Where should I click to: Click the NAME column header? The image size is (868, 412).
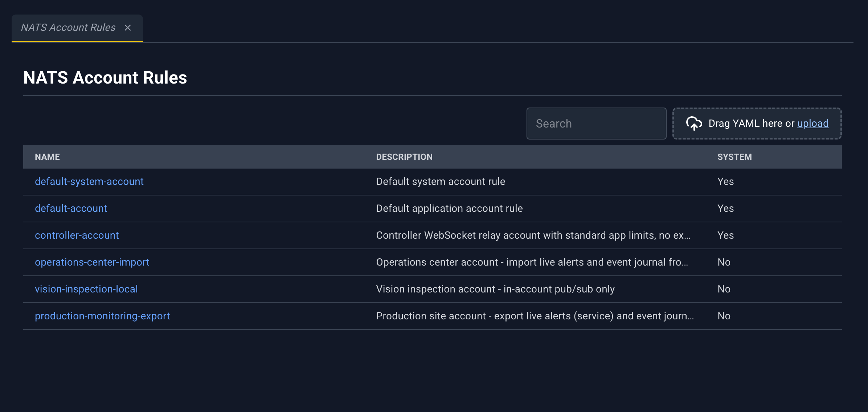click(x=47, y=157)
